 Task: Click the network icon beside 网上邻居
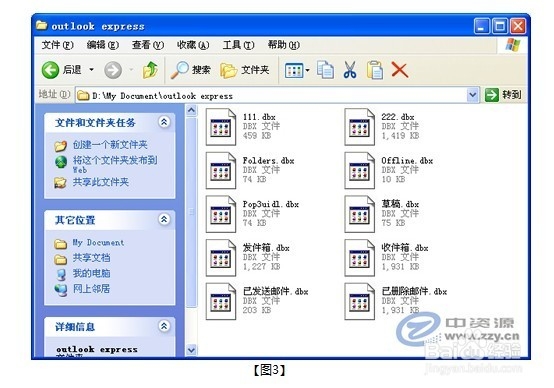(x=61, y=290)
